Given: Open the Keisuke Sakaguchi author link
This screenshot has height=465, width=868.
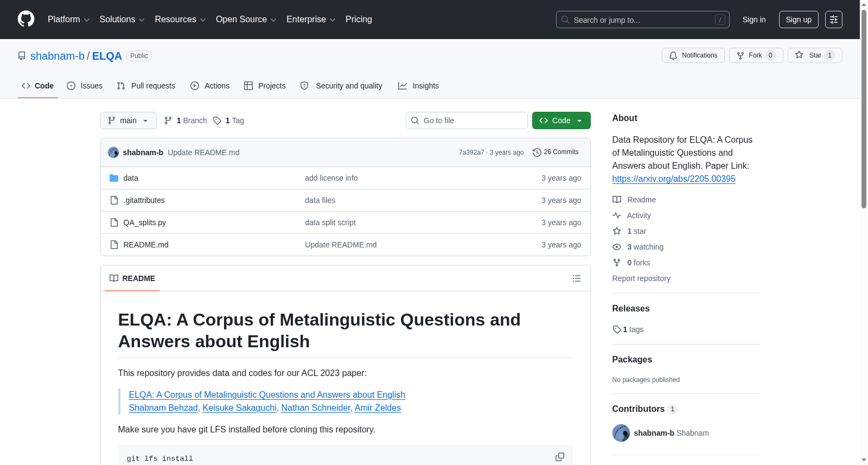Looking at the screenshot, I should point(240,408).
